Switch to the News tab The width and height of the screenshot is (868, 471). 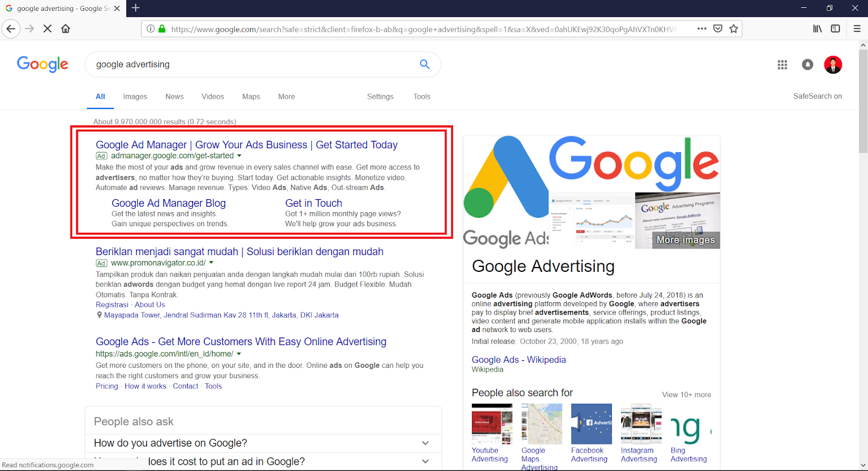tap(174, 97)
